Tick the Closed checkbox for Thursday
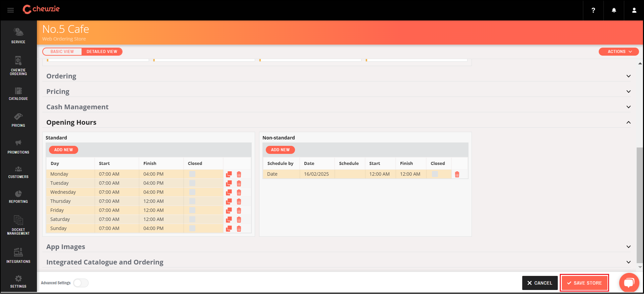This screenshot has height=294, width=644. pos(192,201)
